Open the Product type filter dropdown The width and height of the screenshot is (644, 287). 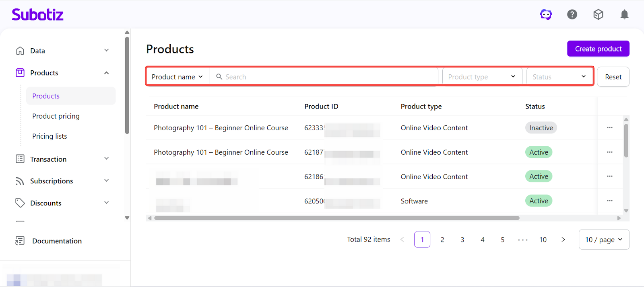click(x=482, y=77)
